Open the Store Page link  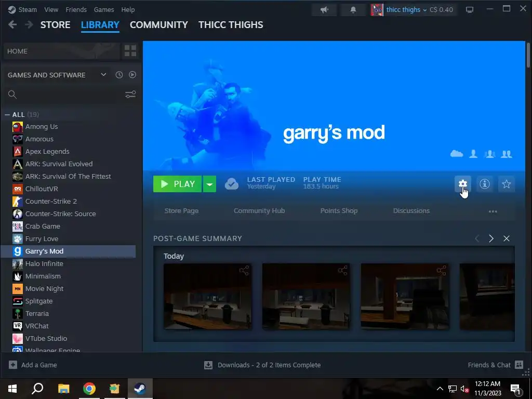tap(181, 211)
